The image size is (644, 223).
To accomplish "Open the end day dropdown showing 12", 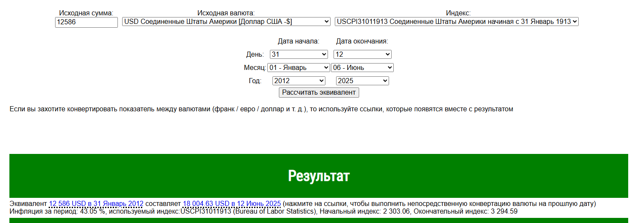I will [x=363, y=54].
